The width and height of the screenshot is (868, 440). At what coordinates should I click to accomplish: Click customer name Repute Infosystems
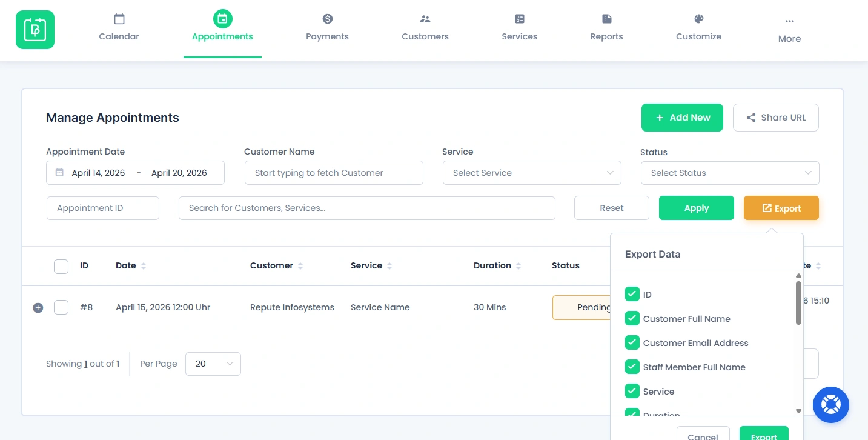pyautogui.click(x=292, y=307)
